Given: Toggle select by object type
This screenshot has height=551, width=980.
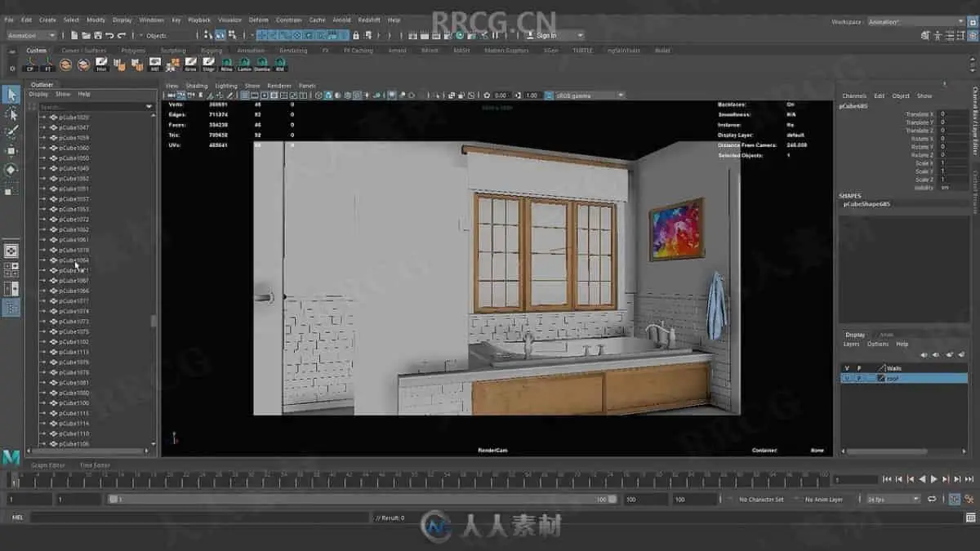Looking at the screenshot, I should [x=220, y=35].
